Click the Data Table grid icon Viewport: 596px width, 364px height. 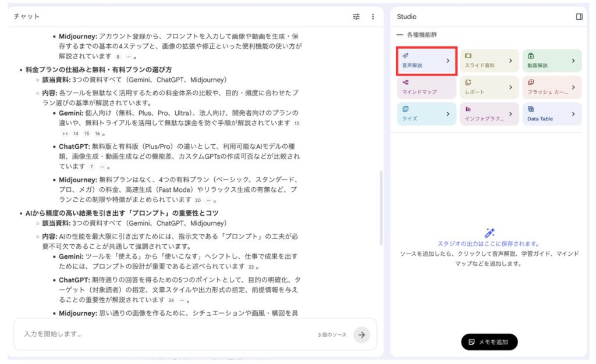531,109
